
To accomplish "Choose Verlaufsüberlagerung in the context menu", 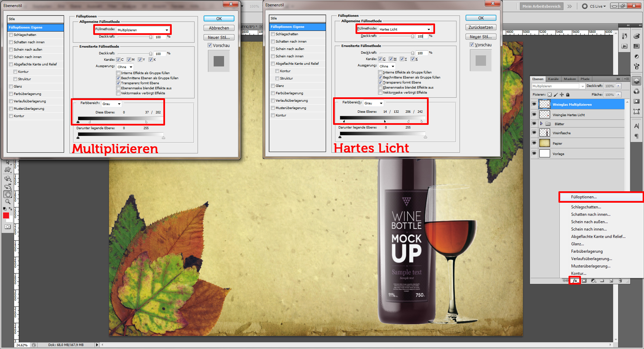I will tap(592, 259).
